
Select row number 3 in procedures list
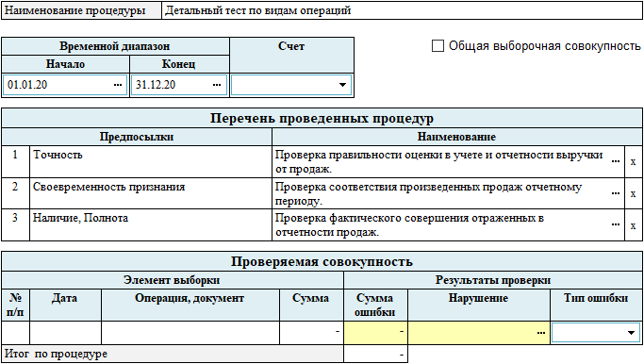[16, 225]
